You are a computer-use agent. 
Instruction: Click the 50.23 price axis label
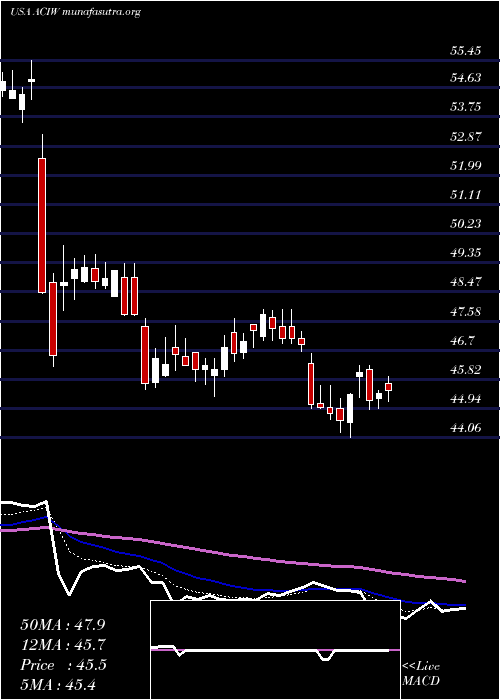[x=466, y=224]
